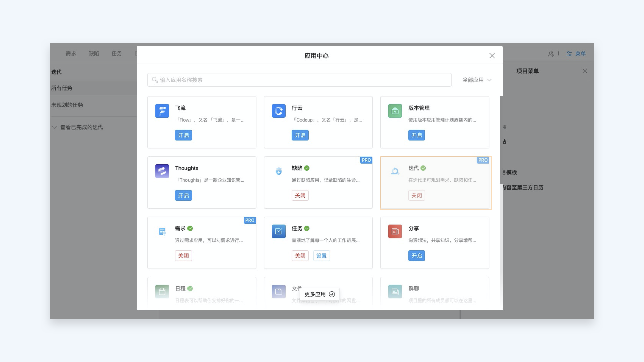Click the Thoughts app icon
This screenshot has height=362, width=644.
point(162,171)
